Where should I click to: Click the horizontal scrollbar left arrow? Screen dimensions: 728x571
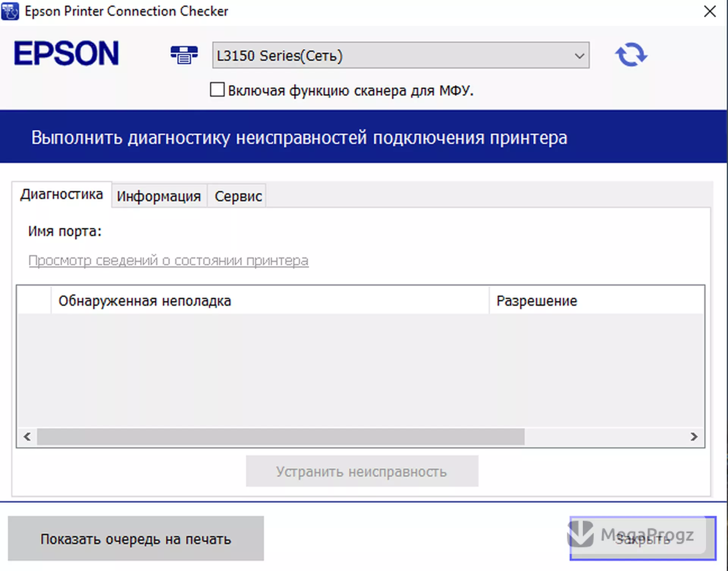pos(27,437)
